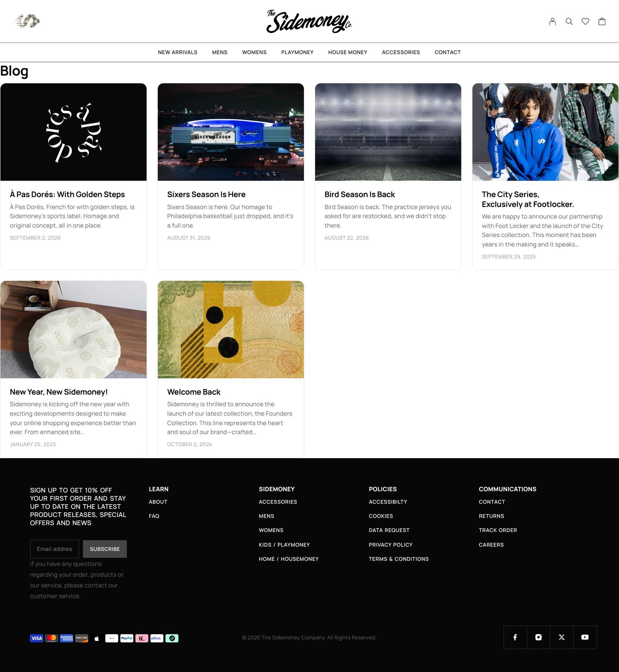Open footer Contact link under Communications
This screenshot has width=619, height=672.
click(x=492, y=502)
